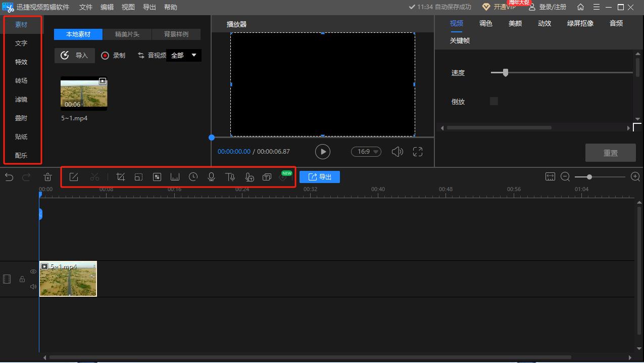Click the 速度 speed slider handle
The image size is (644, 363).
point(505,73)
